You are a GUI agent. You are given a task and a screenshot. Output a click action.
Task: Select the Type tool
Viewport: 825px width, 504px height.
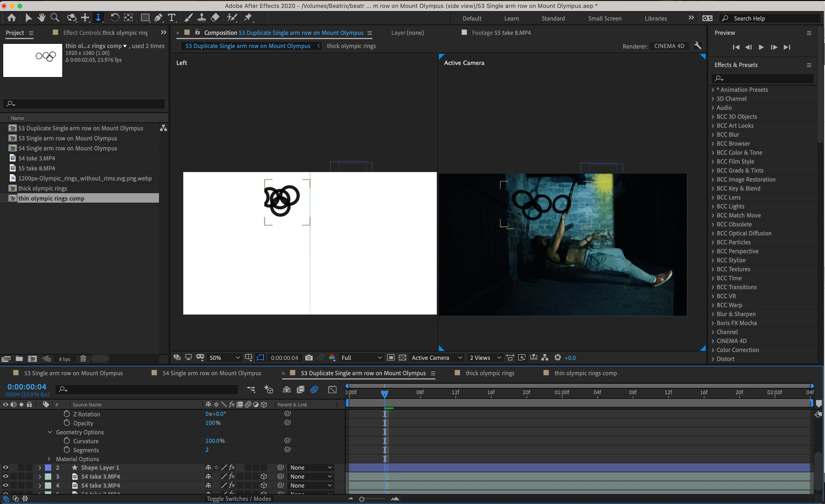(171, 18)
